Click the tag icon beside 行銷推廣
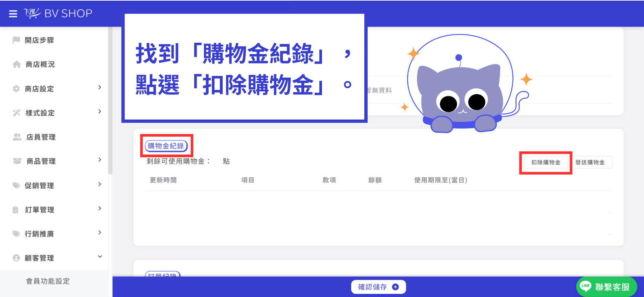This screenshot has height=297, width=644. 16,234
